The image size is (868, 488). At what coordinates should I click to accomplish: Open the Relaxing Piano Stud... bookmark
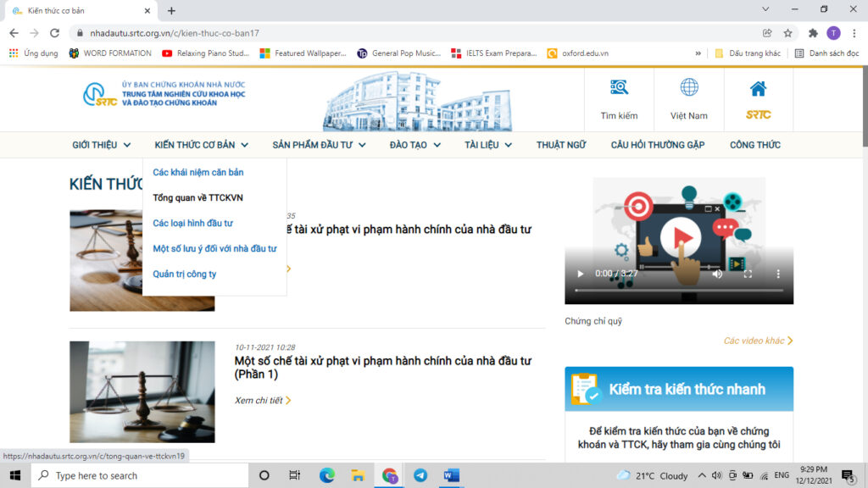[206, 53]
